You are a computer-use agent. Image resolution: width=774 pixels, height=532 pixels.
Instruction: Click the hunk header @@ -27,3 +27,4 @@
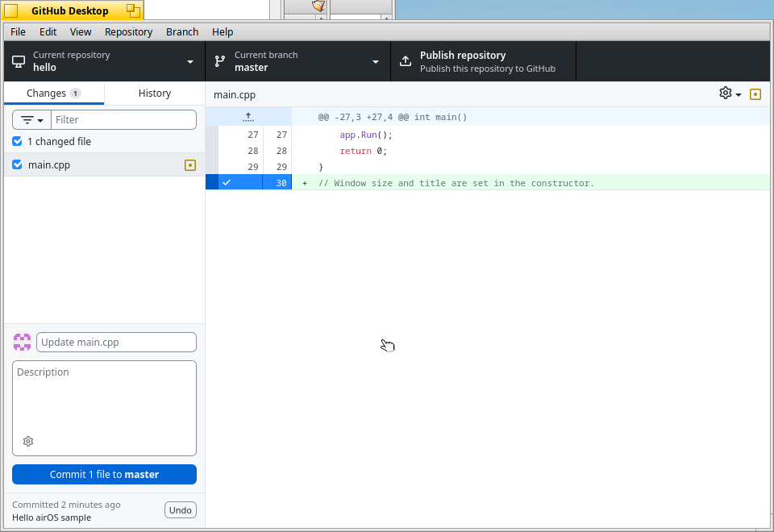tap(393, 117)
